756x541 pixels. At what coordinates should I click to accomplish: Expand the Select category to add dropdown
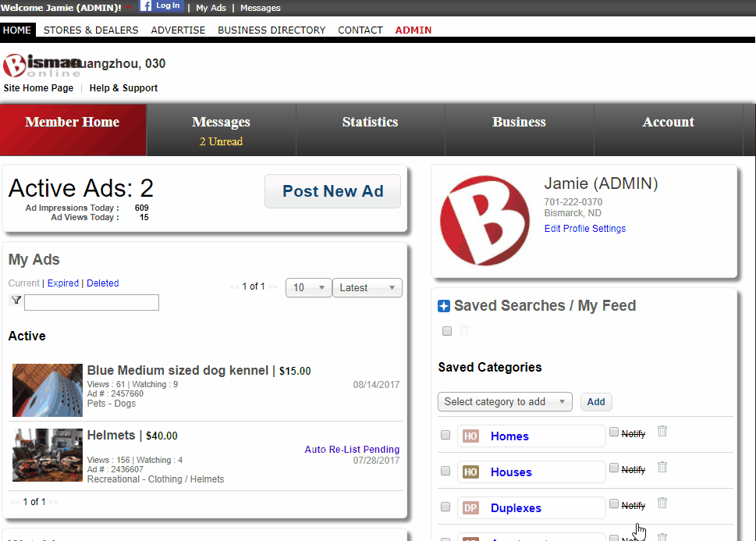(x=505, y=402)
